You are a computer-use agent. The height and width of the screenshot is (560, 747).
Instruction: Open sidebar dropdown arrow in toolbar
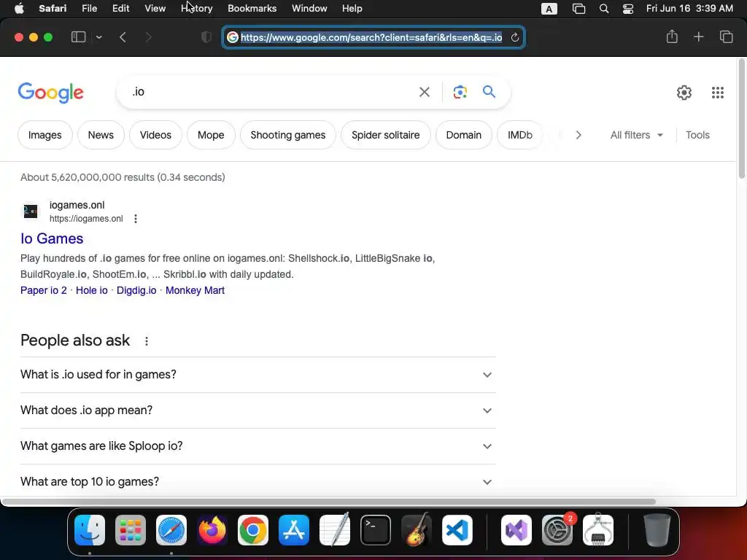coord(98,37)
